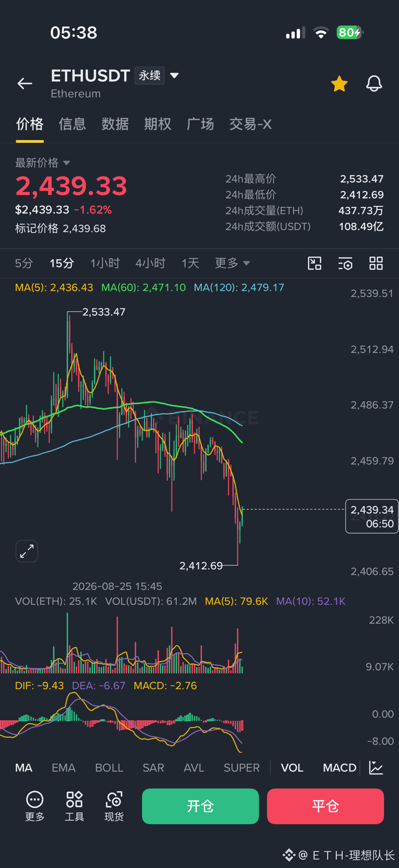Expand the 最新价格 dropdown
Viewport: 399px width, 868px height.
click(x=42, y=163)
